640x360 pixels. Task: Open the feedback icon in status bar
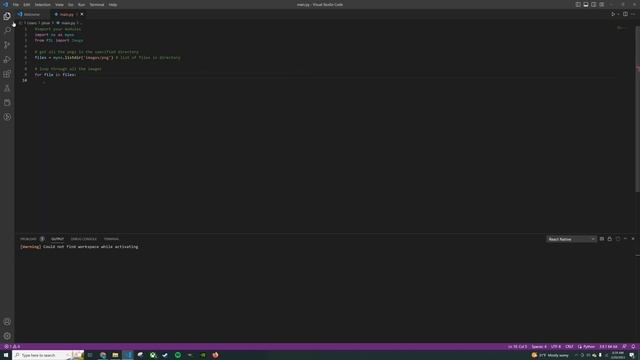coord(624,347)
